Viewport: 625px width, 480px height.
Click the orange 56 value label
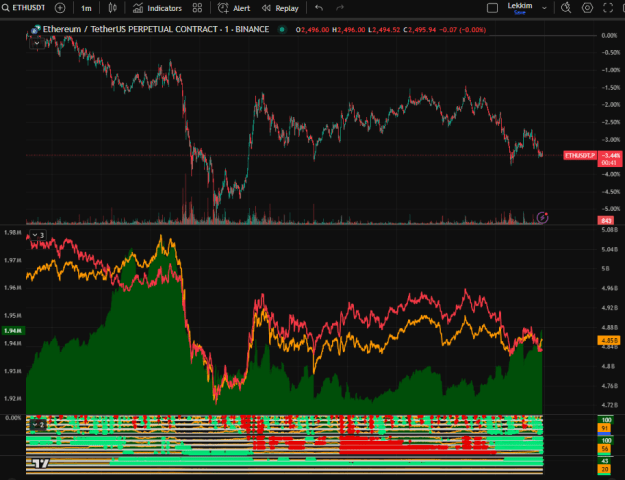click(x=605, y=449)
